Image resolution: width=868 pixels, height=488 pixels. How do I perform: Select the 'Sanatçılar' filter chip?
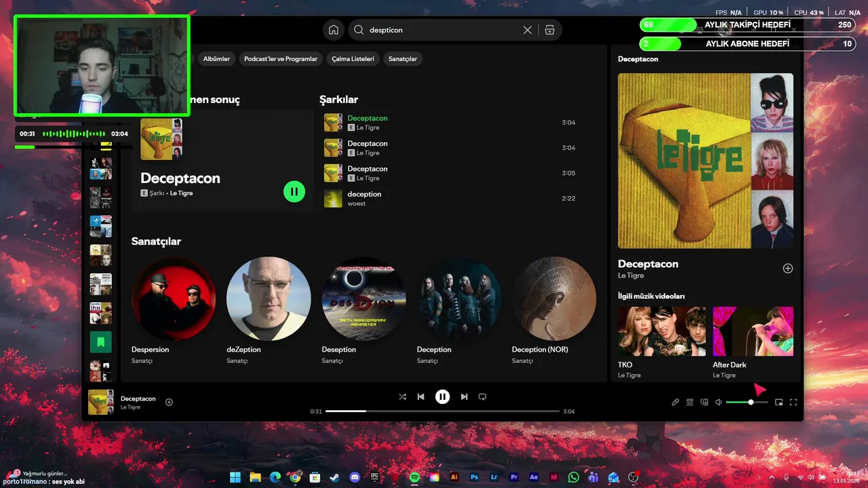tap(403, 59)
